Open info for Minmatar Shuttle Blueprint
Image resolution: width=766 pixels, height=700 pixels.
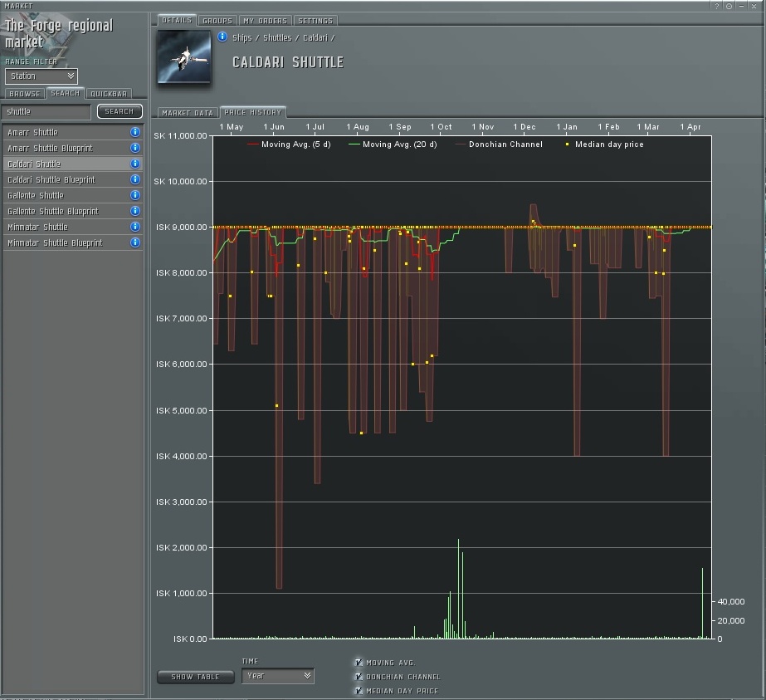click(x=135, y=242)
